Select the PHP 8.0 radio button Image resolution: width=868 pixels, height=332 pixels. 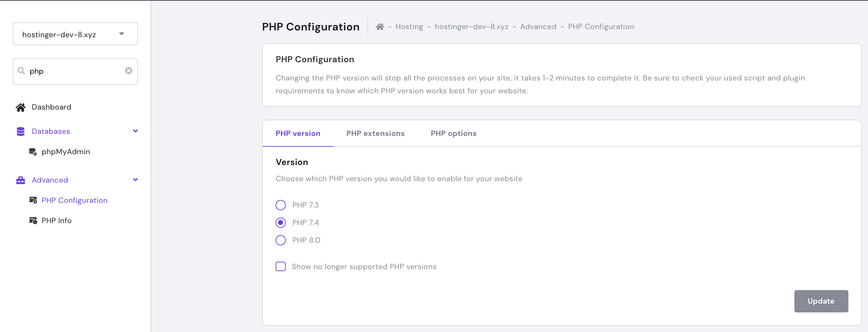281,240
